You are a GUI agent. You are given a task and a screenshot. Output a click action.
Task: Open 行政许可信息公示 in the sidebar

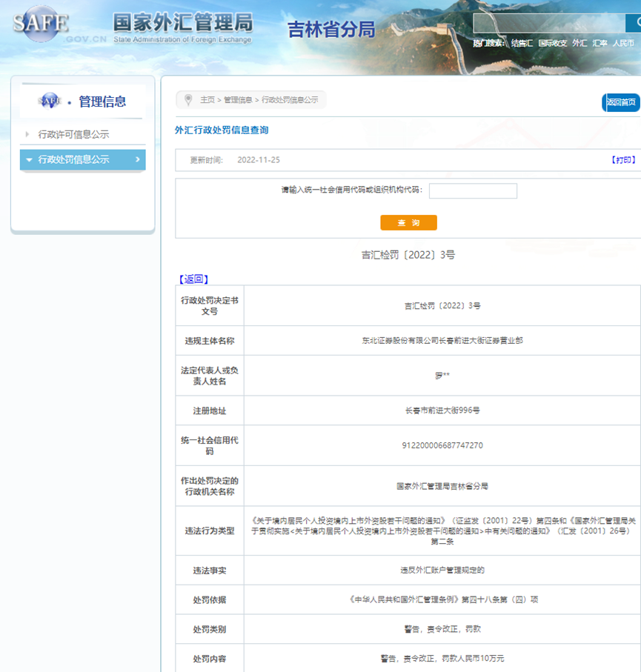(x=73, y=134)
